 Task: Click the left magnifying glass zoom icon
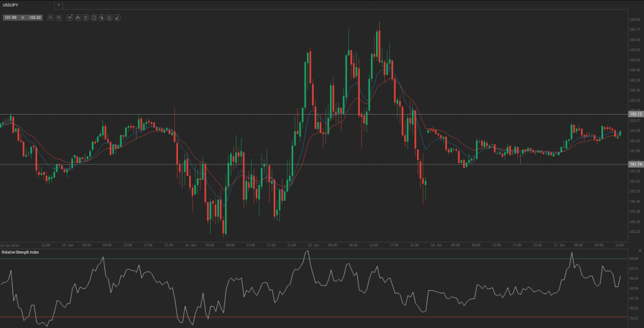(51, 18)
